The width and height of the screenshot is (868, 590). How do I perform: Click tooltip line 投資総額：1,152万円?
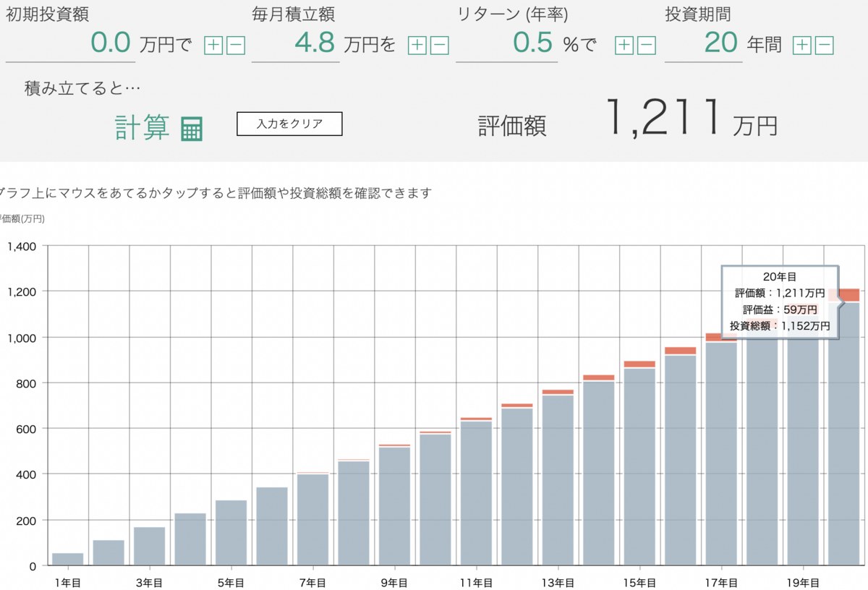[x=780, y=326]
